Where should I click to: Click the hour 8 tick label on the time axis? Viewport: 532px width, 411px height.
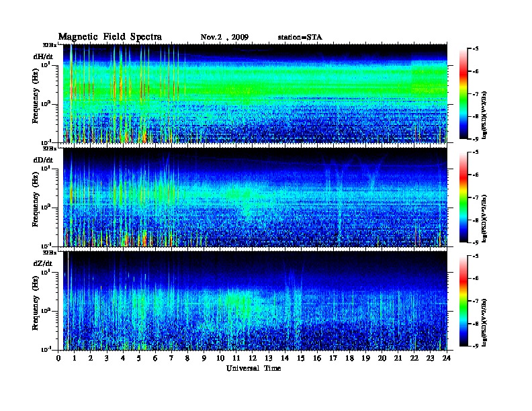[187, 358]
